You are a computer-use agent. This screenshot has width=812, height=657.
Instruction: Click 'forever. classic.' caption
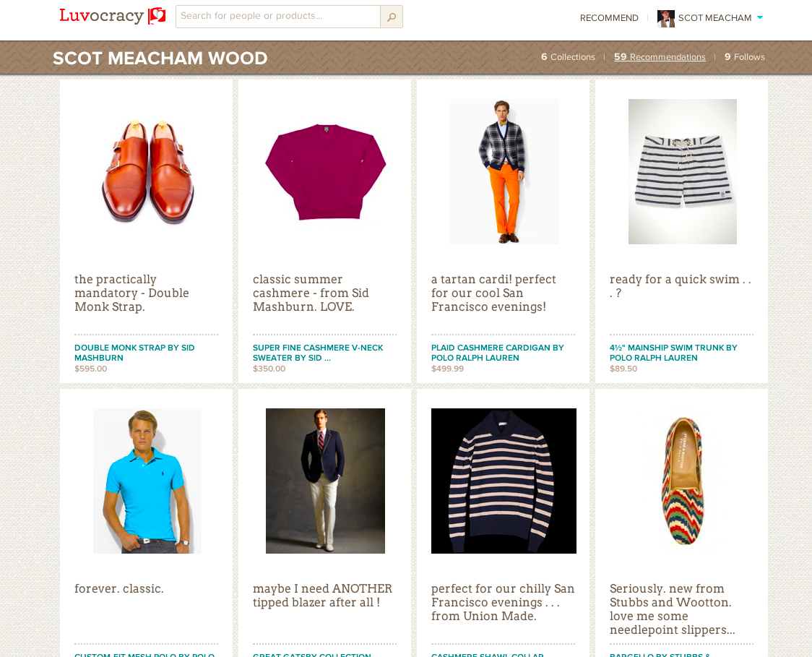pyautogui.click(x=119, y=588)
